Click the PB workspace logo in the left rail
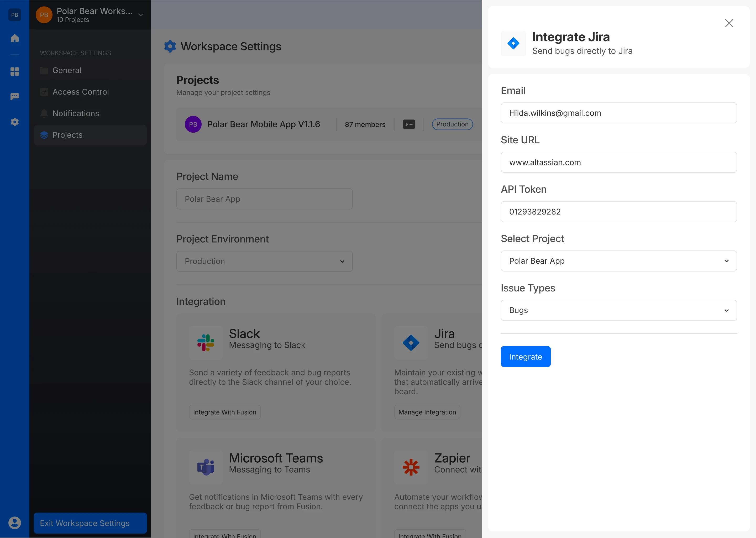The image size is (756, 538). [x=15, y=15]
